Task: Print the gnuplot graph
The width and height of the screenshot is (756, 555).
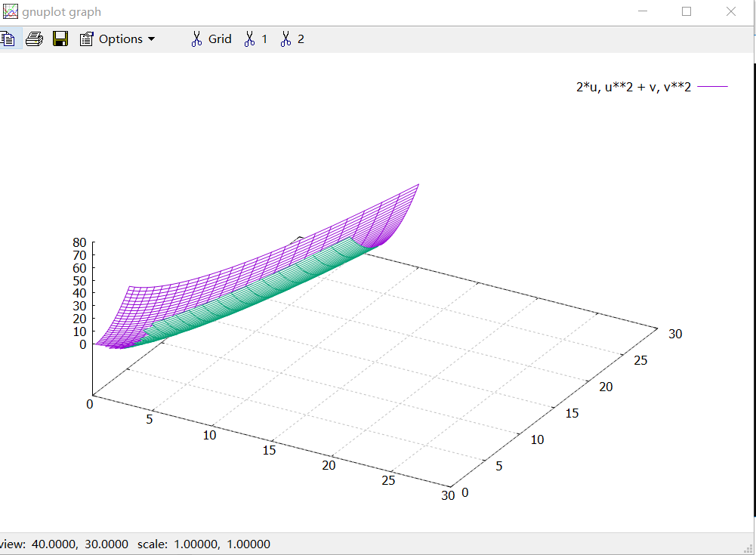Action: tap(34, 39)
